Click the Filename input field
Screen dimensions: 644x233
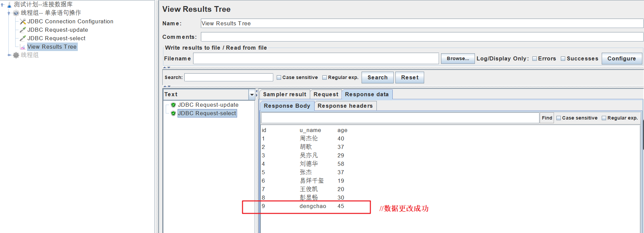pyautogui.click(x=316, y=59)
